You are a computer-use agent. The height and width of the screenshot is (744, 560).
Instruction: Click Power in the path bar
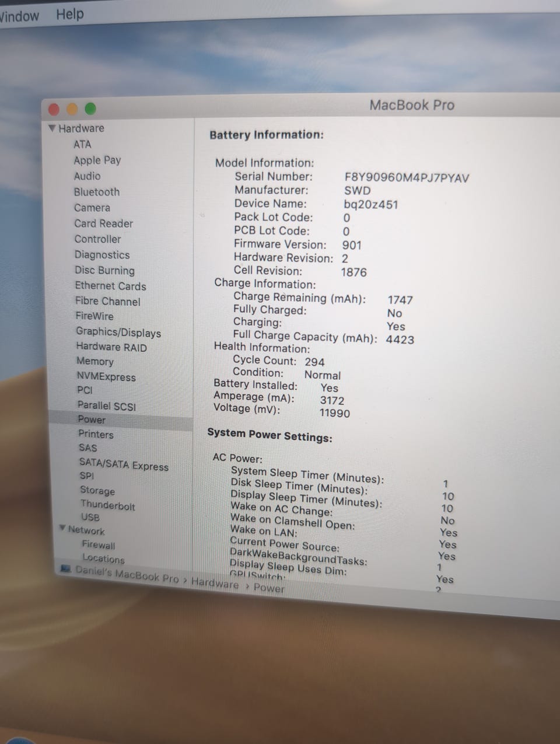pos(269,588)
